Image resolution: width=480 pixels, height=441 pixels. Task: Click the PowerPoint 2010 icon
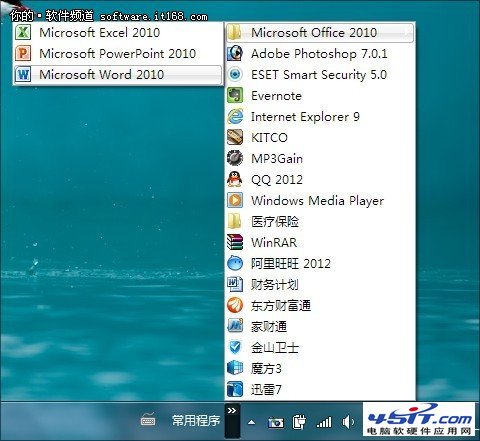click(23, 53)
